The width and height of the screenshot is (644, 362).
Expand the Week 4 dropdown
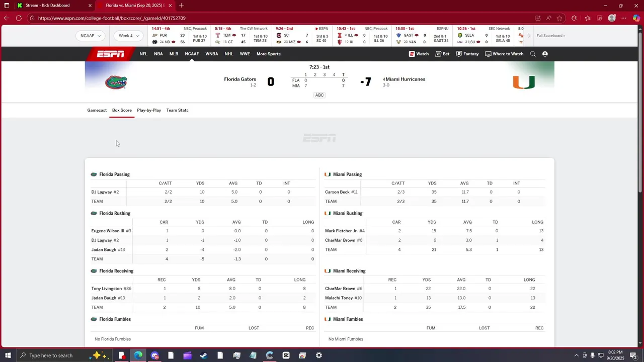tap(128, 36)
